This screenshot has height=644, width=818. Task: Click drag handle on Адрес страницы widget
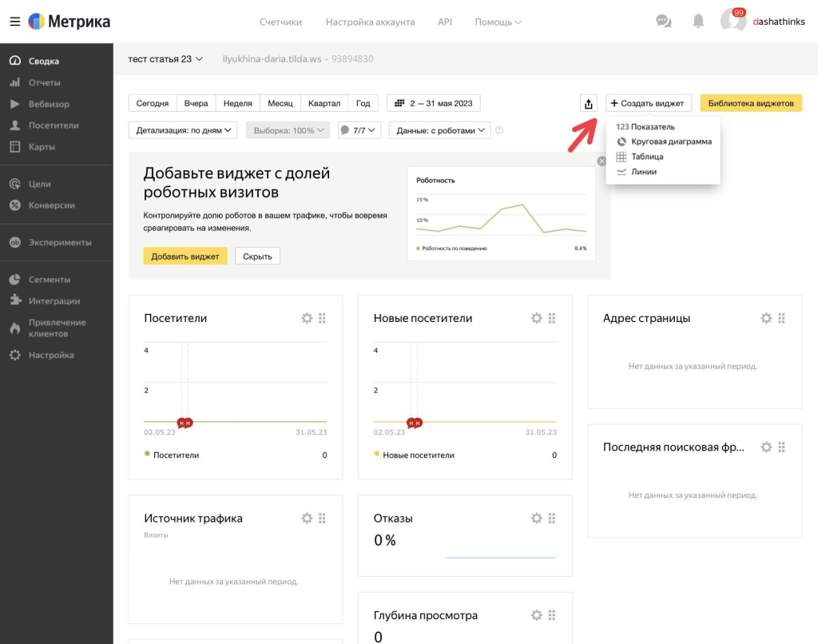pos(782,318)
